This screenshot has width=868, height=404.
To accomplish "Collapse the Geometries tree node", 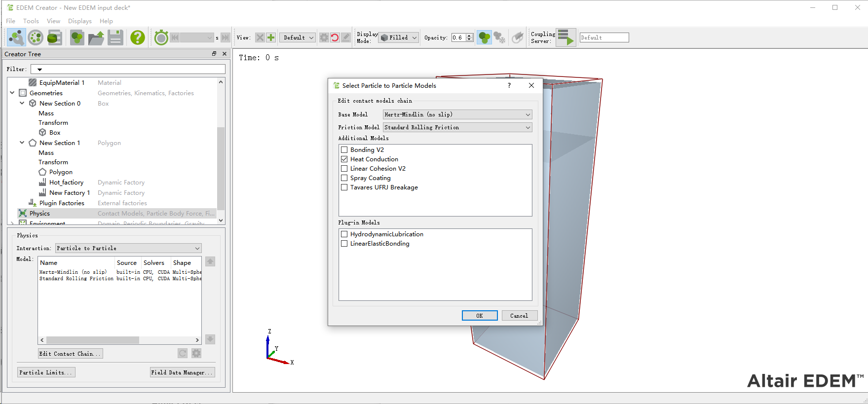I will tap(12, 93).
